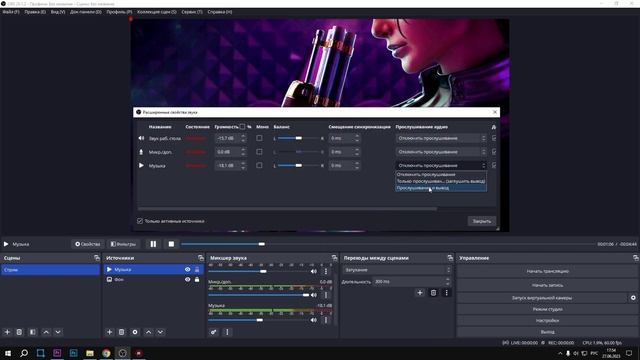Move the source up in the Источники panel
Image resolution: width=640 pixels, height=360 pixels.
(148, 332)
